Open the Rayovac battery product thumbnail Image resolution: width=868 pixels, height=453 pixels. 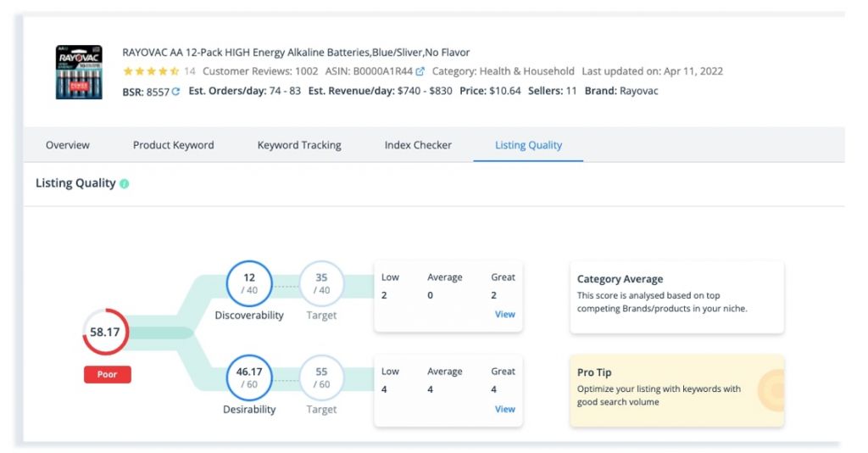[x=79, y=72]
